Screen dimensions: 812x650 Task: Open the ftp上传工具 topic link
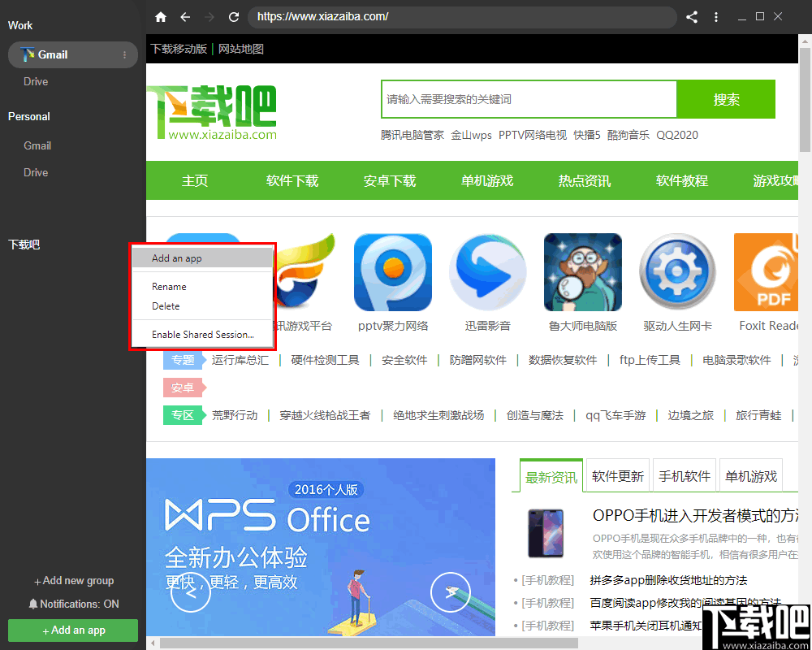tap(650, 360)
